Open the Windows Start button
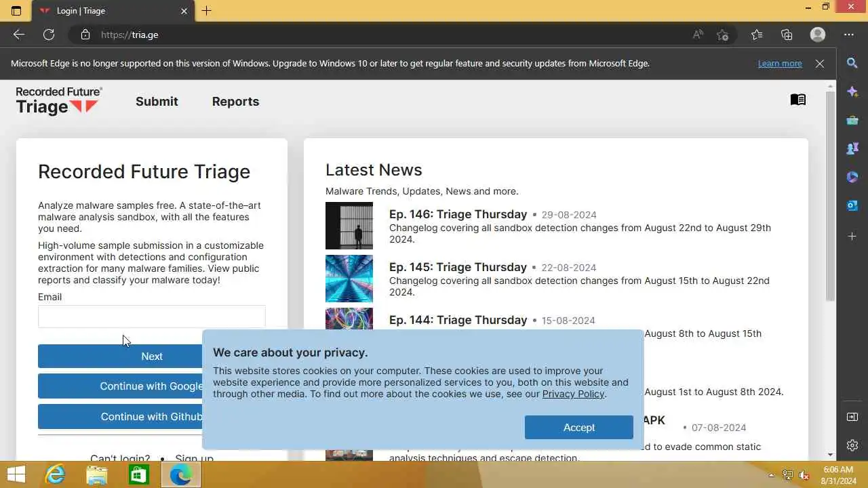 16,474
